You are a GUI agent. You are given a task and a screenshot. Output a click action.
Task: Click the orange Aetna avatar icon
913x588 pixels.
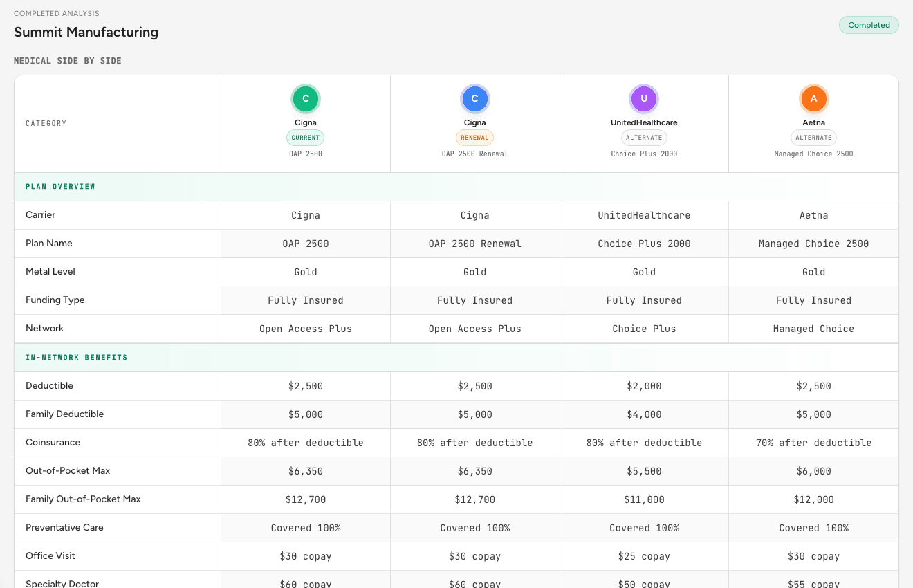(813, 99)
